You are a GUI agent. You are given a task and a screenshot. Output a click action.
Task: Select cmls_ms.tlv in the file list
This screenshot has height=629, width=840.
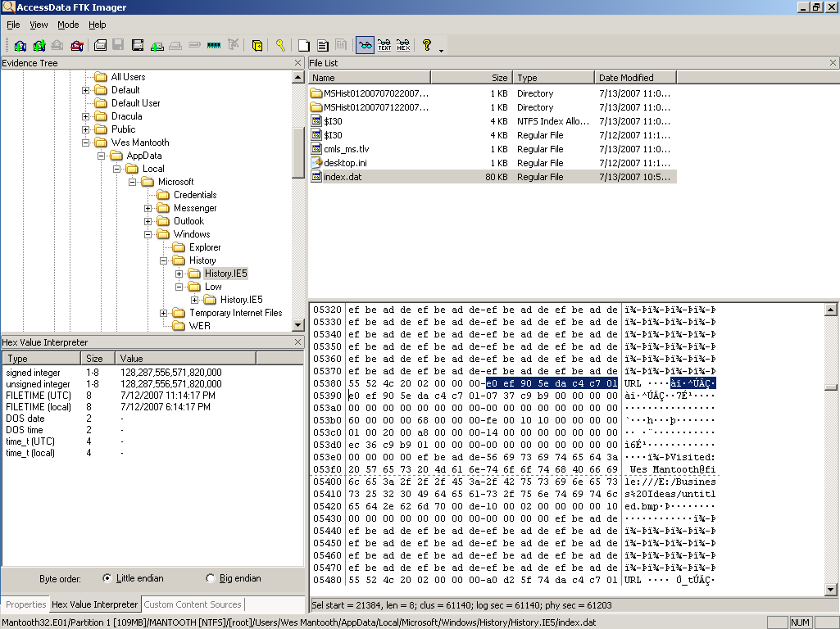click(x=493, y=149)
